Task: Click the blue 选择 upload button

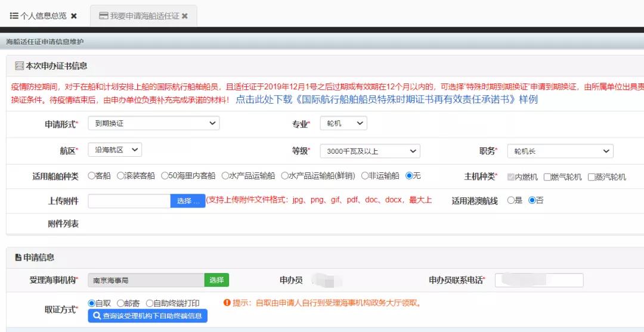Action: (x=187, y=201)
